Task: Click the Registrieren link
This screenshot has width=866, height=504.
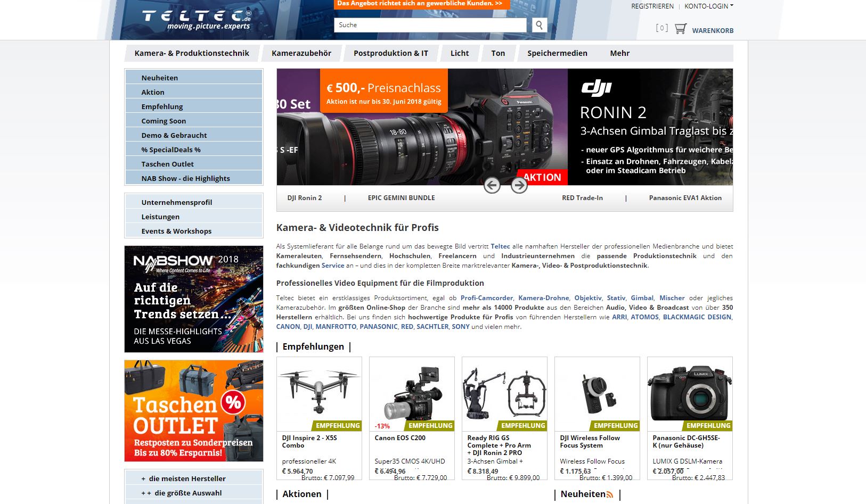Action: pyautogui.click(x=652, y=6)
